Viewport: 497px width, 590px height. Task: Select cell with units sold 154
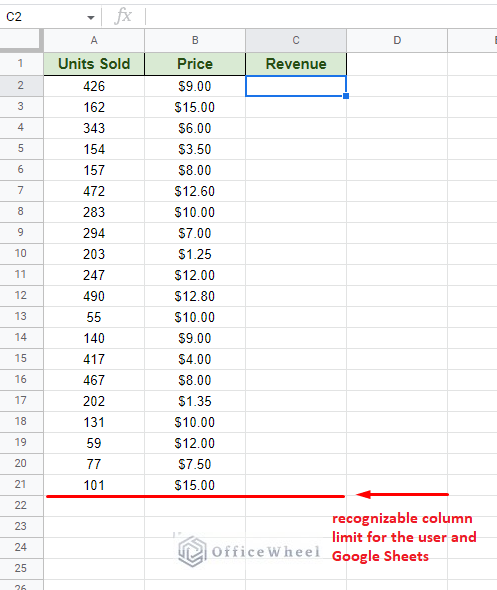(94, 149)
